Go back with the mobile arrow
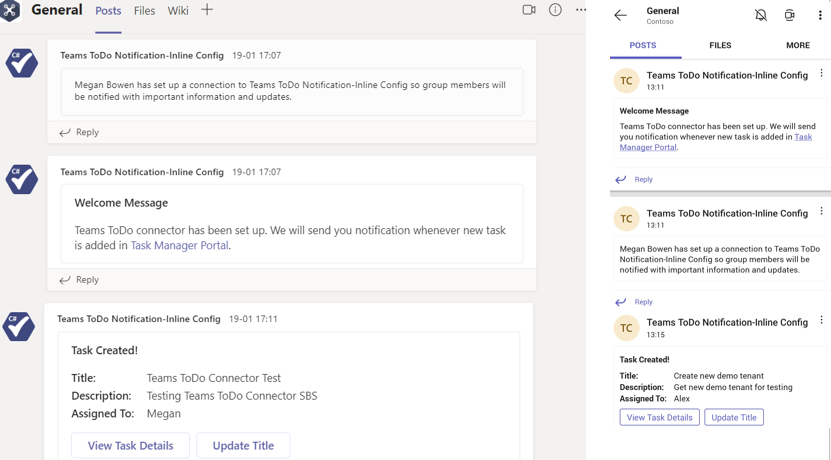This screenshot has width=831, height=460. click(x=621, y=15)
